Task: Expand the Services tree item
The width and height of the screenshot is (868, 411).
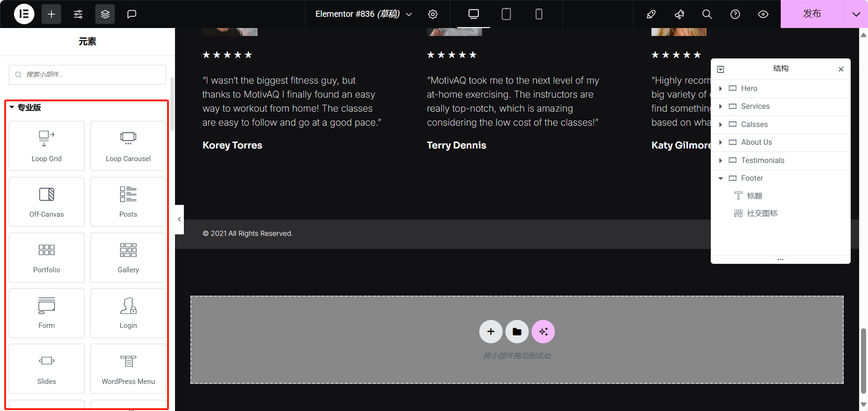Action: coord(721,106)
